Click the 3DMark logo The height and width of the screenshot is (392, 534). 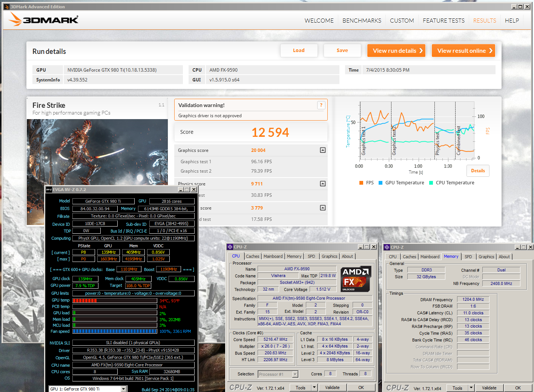click(44, 19)
